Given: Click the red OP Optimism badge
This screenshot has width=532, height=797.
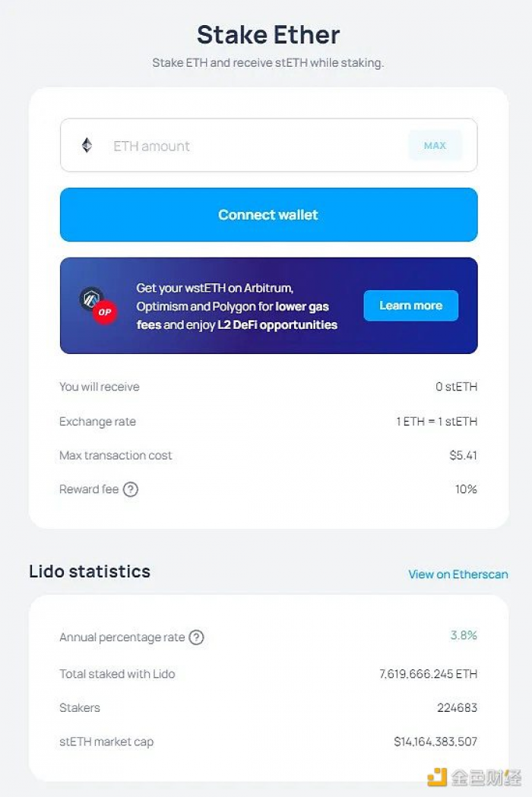Looking at the screenshot, I should (x=105, y=312).
